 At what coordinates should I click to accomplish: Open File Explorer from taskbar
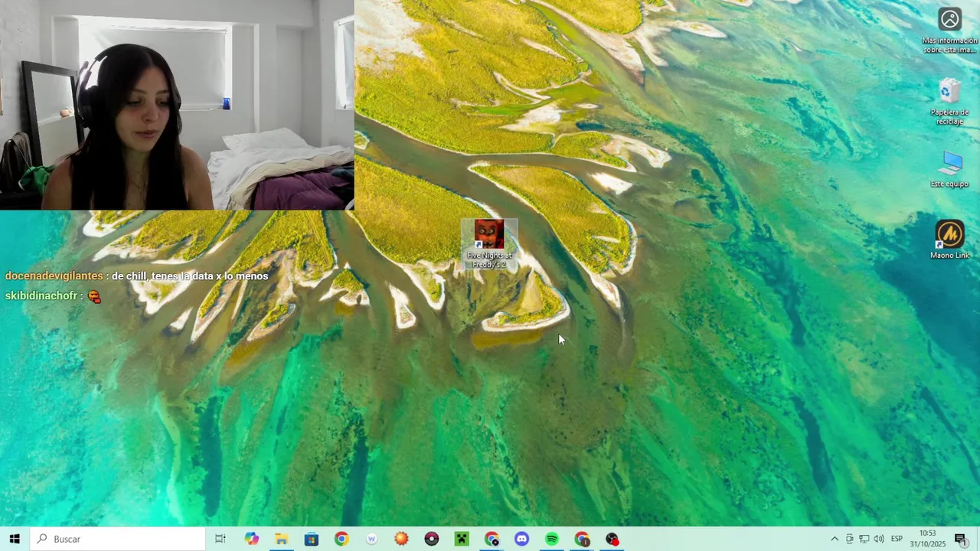(x=282, y=539)
